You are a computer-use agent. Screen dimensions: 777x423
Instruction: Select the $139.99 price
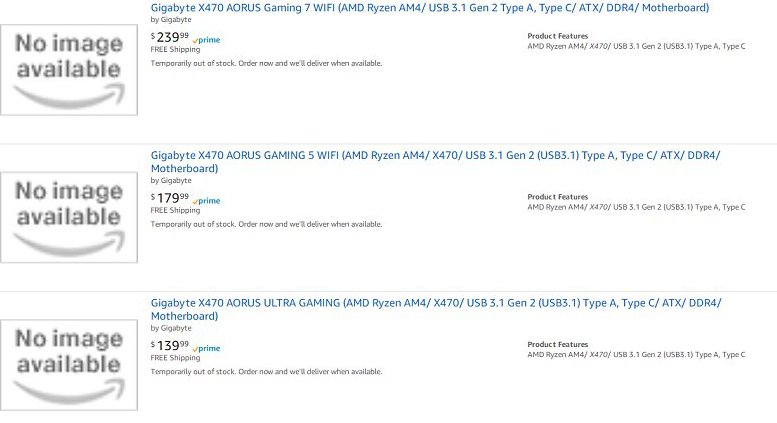click(170, 345)
